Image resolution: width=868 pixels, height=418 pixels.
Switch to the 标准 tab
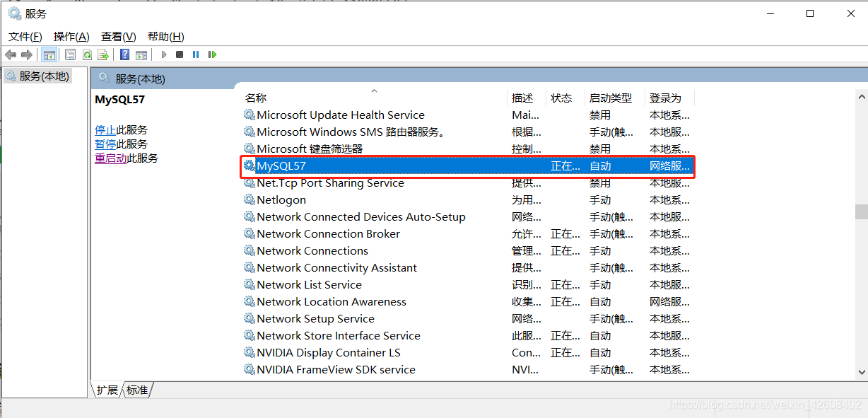pyautogui.click(x=138, y=390)
